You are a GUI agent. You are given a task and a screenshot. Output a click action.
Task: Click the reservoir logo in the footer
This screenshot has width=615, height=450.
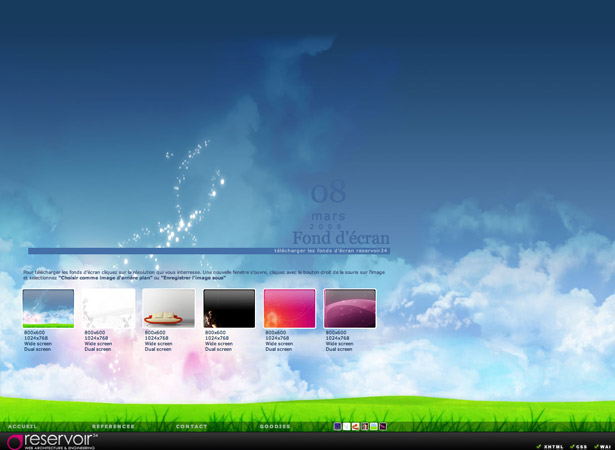click(52, 441)
